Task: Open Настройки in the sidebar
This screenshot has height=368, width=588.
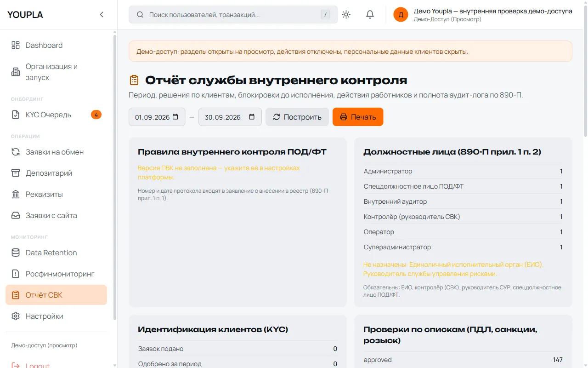Action: click(x=56, y=316)
